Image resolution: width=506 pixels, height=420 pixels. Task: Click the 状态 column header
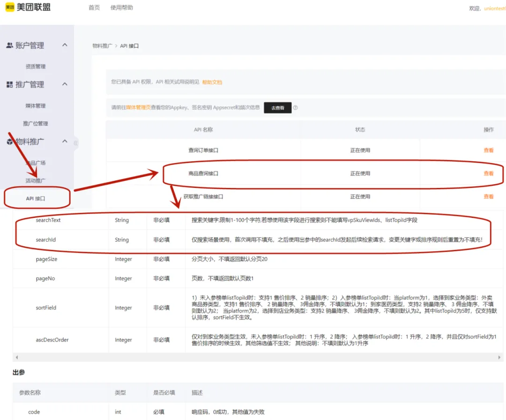[x=360, y=130]
